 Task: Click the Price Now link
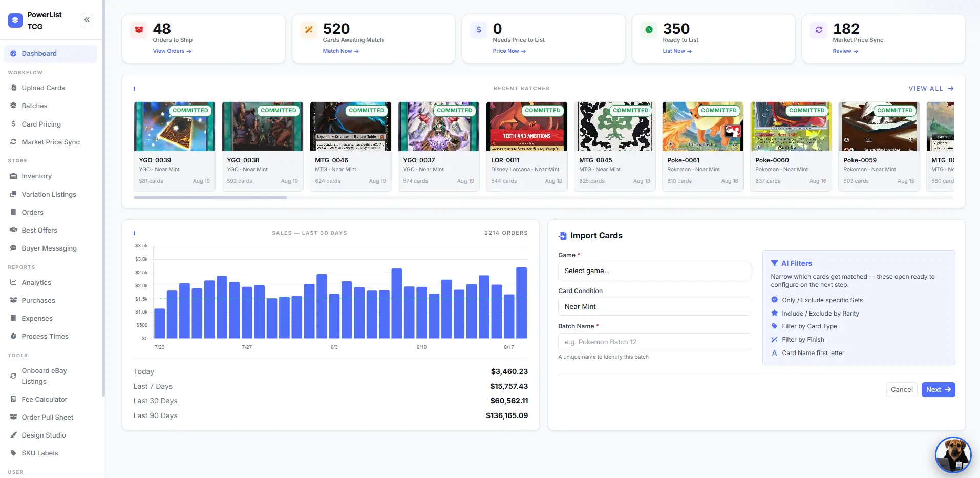[x=509, y=51]
